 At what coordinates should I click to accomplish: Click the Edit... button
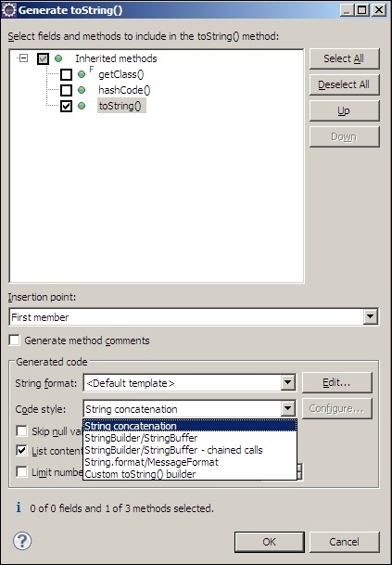336,382
